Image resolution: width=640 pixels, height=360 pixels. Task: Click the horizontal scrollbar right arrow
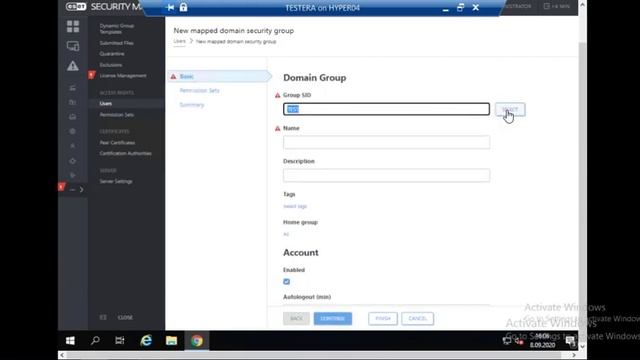(574, 356)
